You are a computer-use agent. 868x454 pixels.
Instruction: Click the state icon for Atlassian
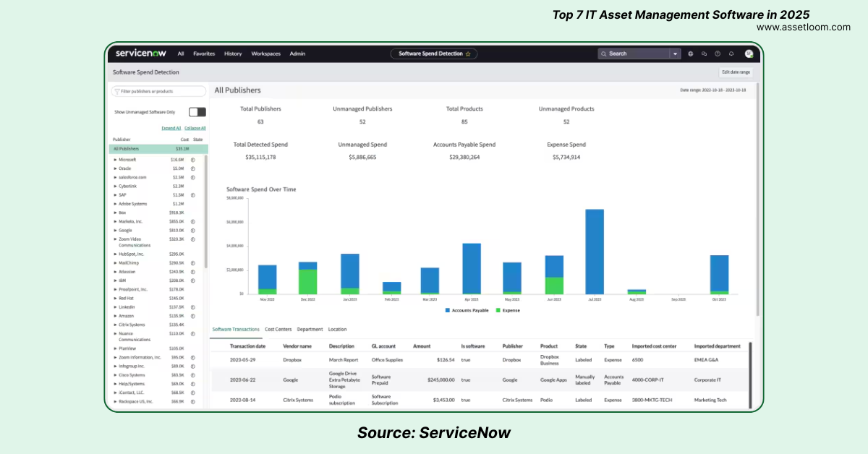point(193,272)
